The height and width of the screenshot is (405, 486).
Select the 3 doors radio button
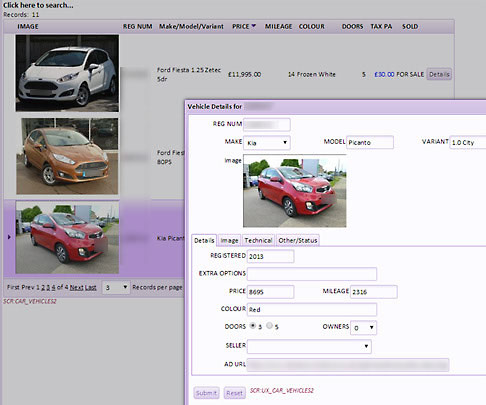coord(253,326)
